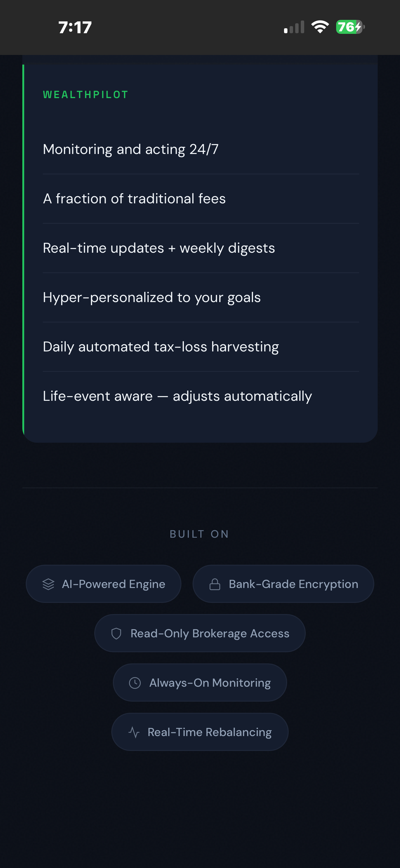400x868 pixels.
Task: Tap the 7:17 clock in the status bar
Action: 75,28
